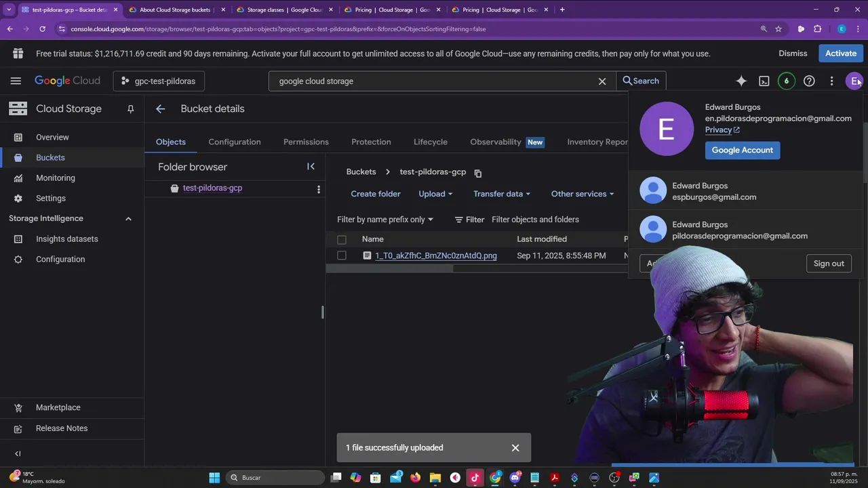The height and width of the screenshot is (488, 868).
Task: Open the Permissions tab
Action: (306, 142)
